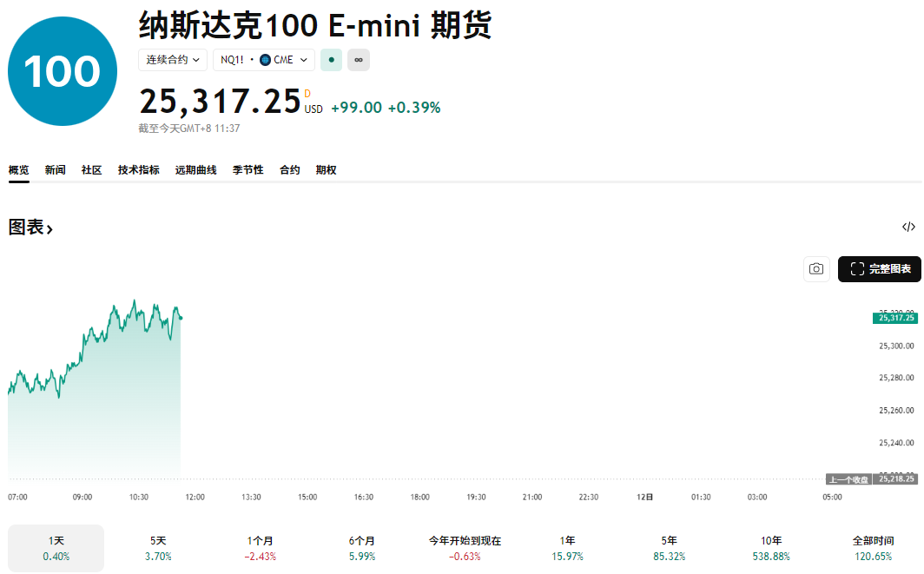Image resolution: width=924 pixels, height=574 pixels.
Task: Toggle the 全部时间 range
Action: click(873, 548)
